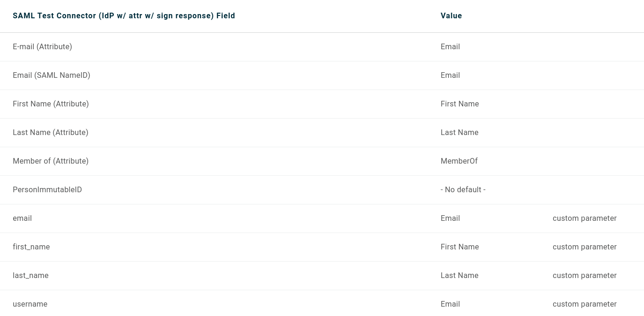Open the last_name field row
The image size is (644, 316).
31,276
